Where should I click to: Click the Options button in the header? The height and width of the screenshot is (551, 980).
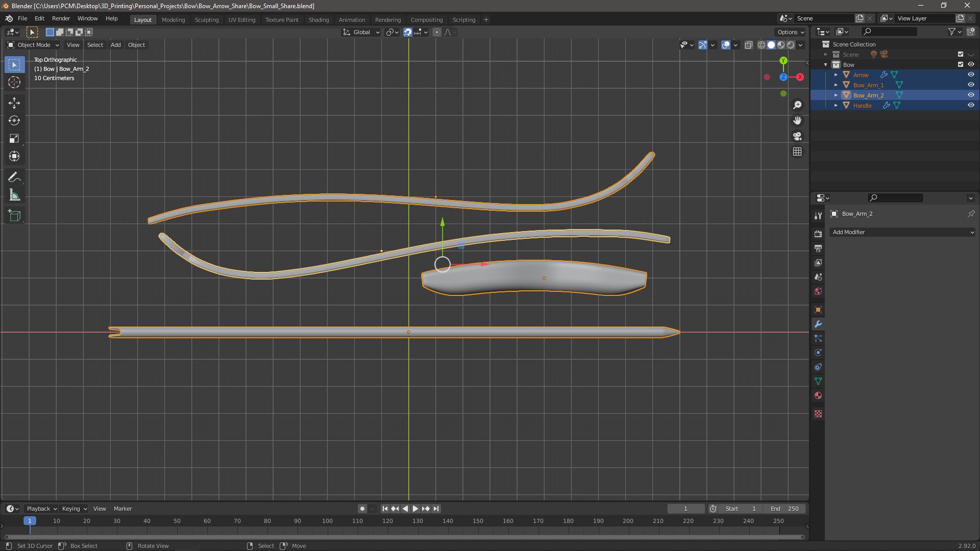point(791,32)
